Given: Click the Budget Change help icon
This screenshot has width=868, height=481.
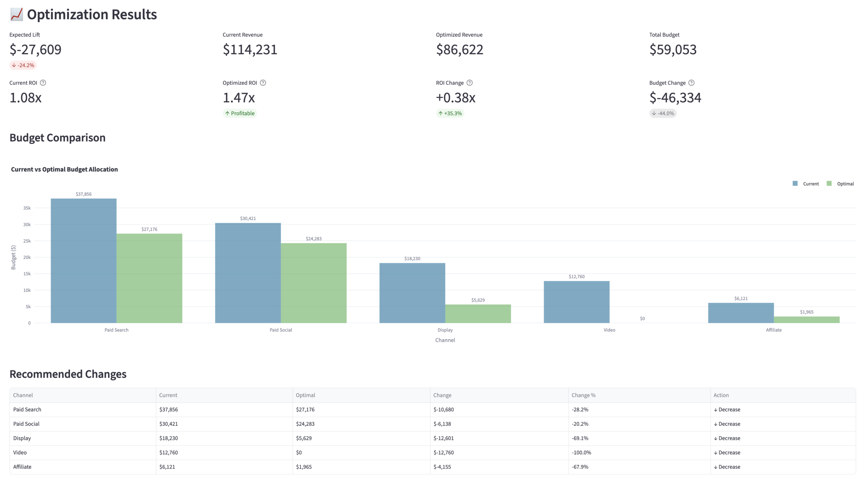Looking at the screenshot, I should (x=692, y=82).
